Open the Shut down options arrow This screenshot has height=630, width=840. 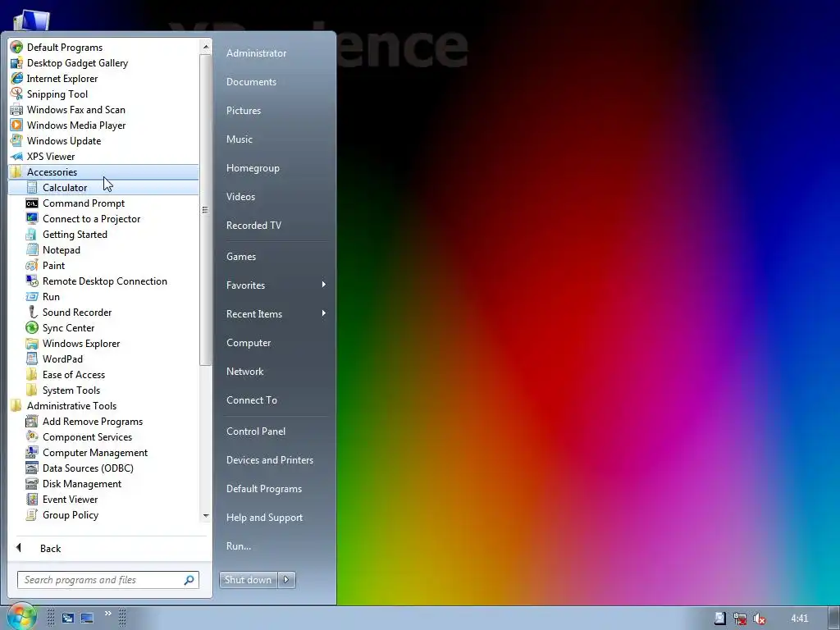tap(286, 580)
